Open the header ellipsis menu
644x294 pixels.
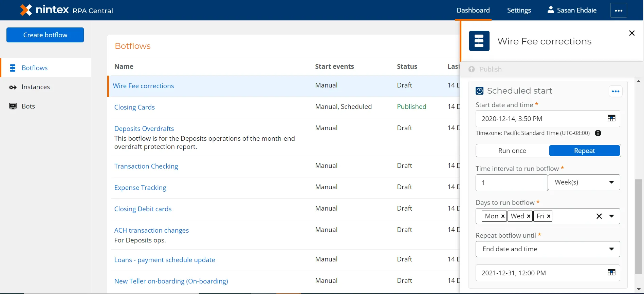pos(619,11)
